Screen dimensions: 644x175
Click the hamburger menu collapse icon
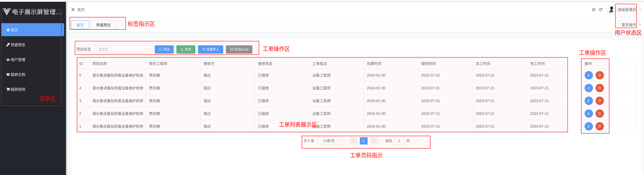tap(73, 10)
